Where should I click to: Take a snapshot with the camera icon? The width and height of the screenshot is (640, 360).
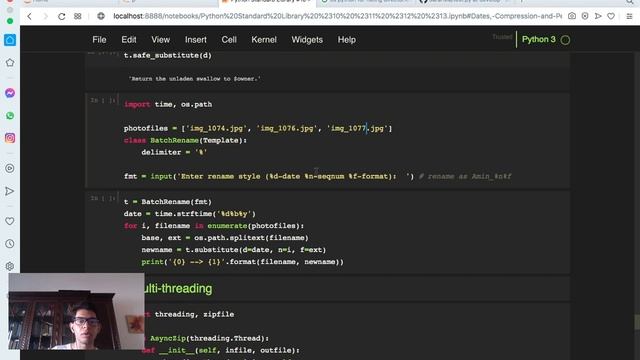click(572, 16)
